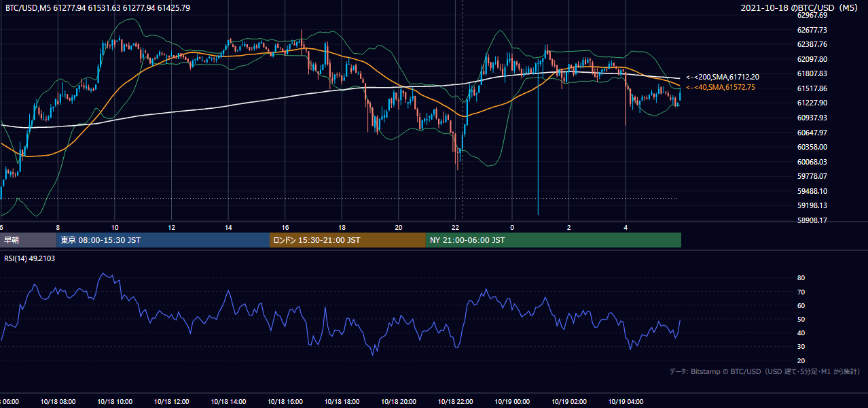This screenshot has width=868, height=408.
Task: Click the 2021-10-18 BTC/USD (M5) title
Action: (799, 8)
